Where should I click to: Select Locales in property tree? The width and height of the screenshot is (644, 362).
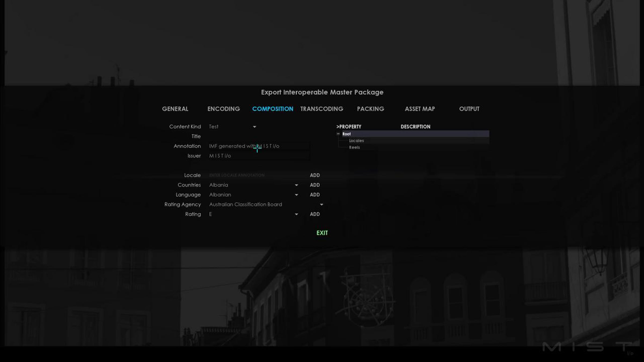click(356, 141)
